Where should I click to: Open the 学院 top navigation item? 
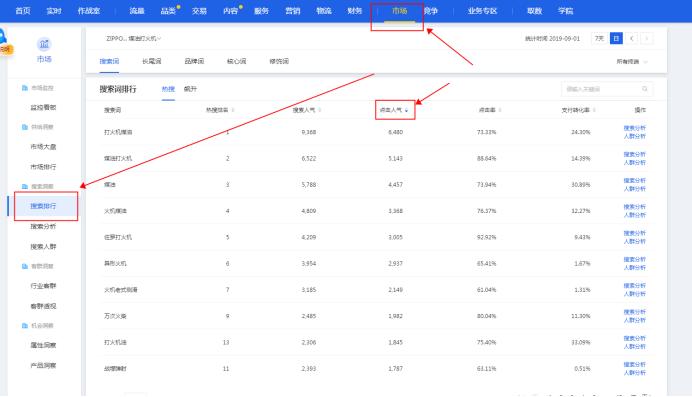(565, 11)
